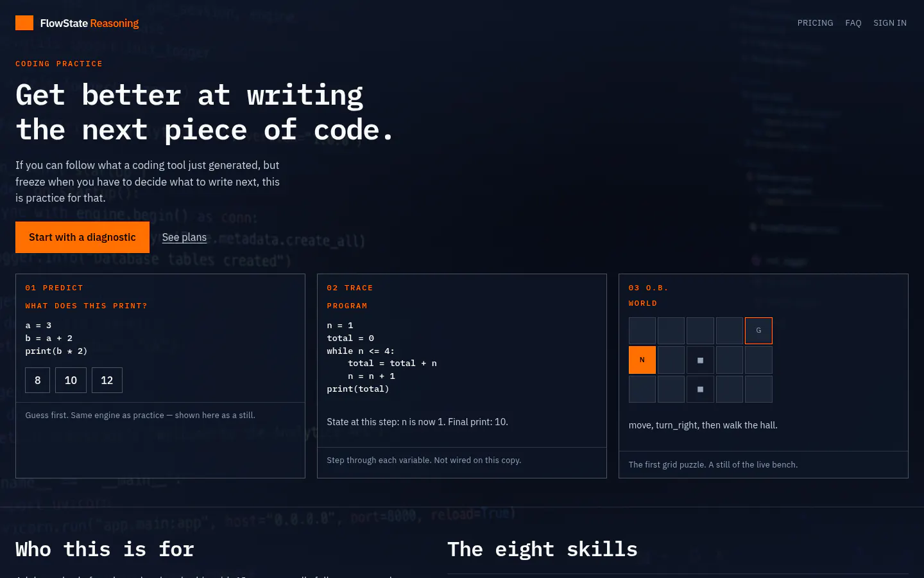
Task: Click the 'CODING PRACTICE' label
Action: 59,64
